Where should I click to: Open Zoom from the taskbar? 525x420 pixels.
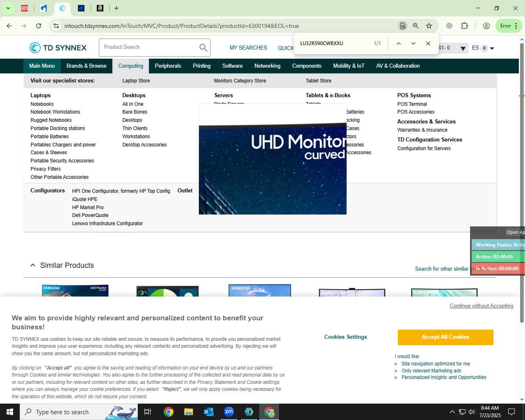[x=229, y=412]
